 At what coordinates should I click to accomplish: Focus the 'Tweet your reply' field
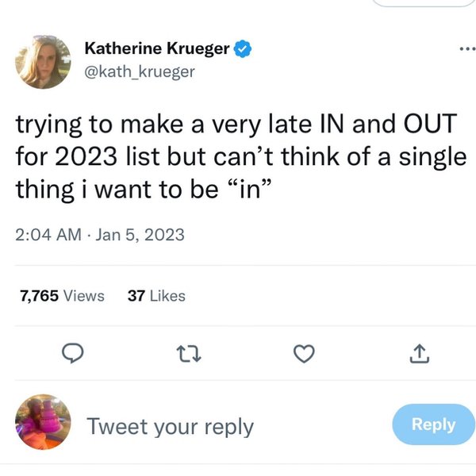click(x=170, y=426)
